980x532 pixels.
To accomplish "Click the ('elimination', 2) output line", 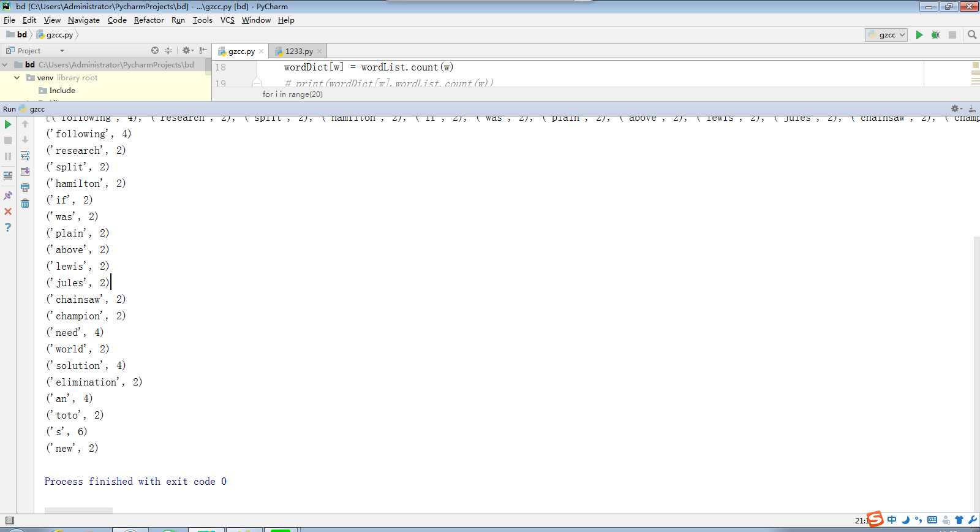I will pos(94,382).
